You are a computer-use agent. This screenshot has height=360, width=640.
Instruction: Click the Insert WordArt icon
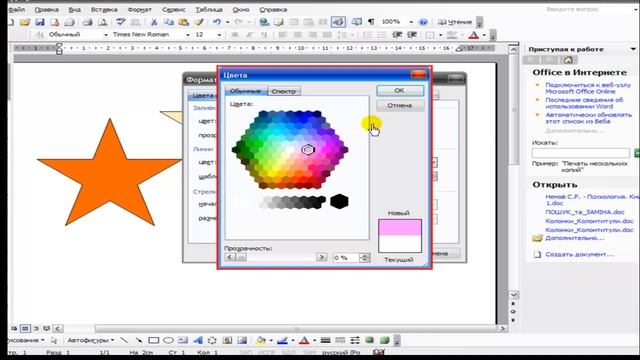(x=198, y=340)
